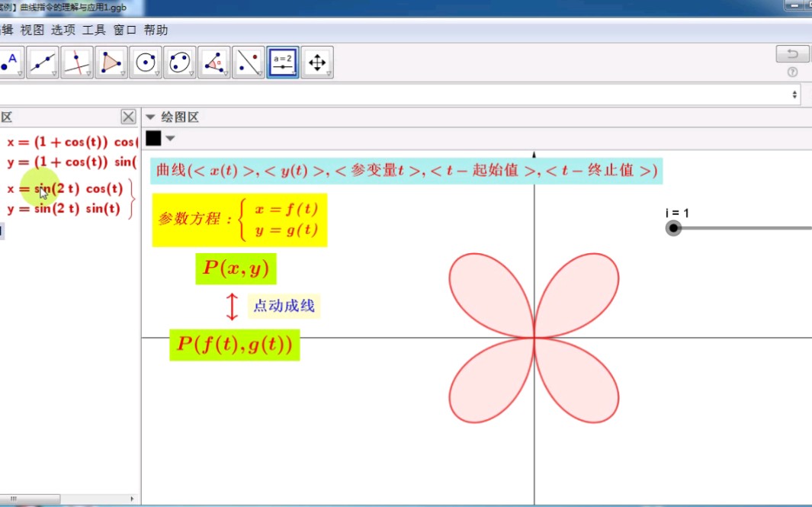Click the black color swatch dropdown
This screenshot has width=812, height=507.
tap(169, 138)
